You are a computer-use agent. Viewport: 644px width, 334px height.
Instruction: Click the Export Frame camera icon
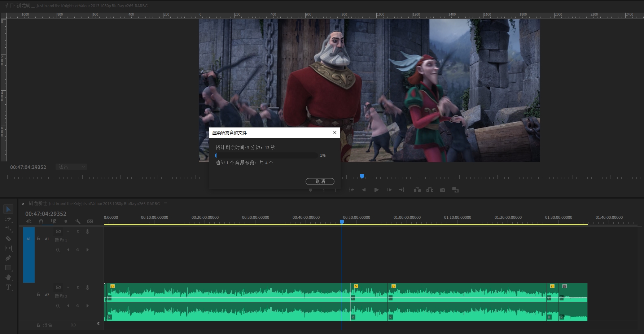pos(443,190)
